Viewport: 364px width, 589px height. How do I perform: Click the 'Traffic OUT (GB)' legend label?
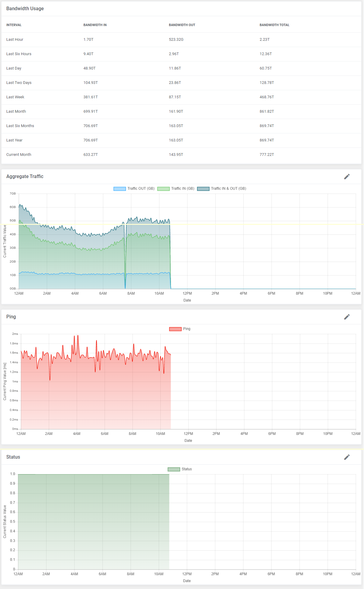141,189
